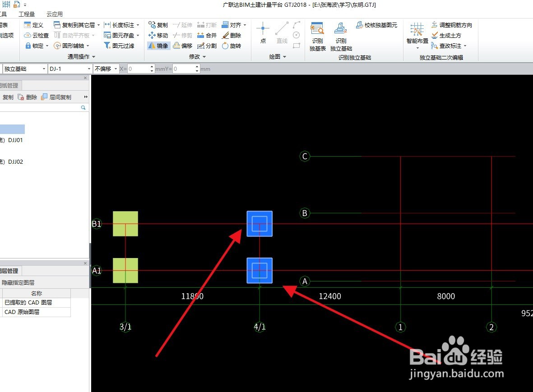Select the 偏移 offset tool

coord(183,46)
